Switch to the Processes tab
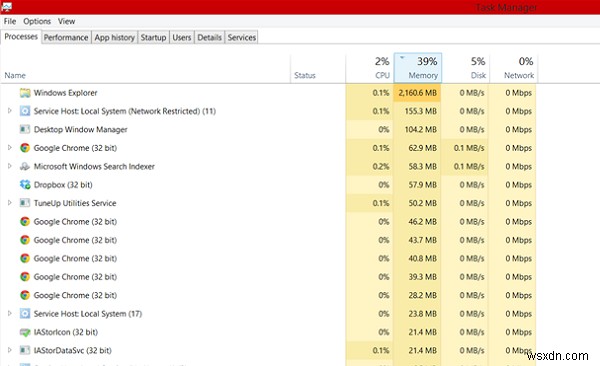The height and width of the screenshot is (366, 600). point(21,37)
